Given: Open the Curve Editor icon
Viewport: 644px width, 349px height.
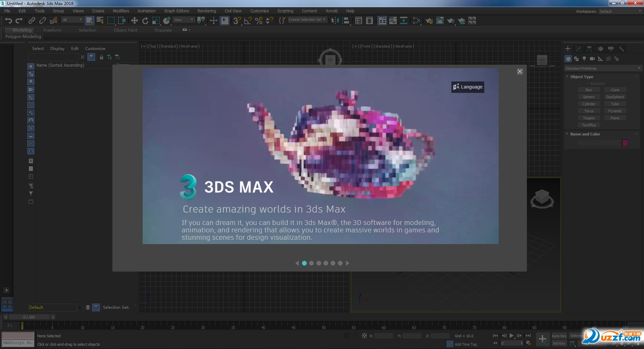Looking at the screenshot, I should click(x=393, y=21).
